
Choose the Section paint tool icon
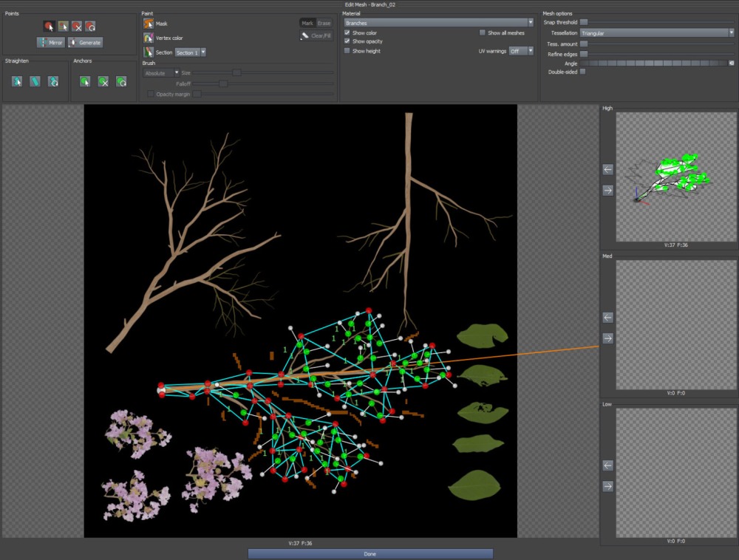click(149, 52)
